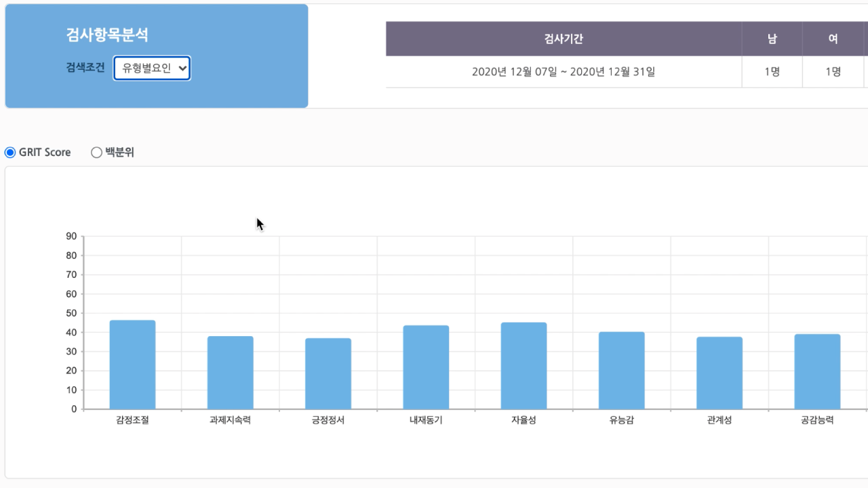Screen dimensions: 868x488
Task: Click the 유능감 bar in chart
Action: click(621, 371)
